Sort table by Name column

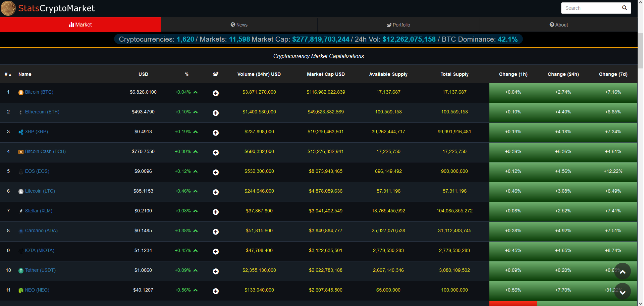(25, 74)
